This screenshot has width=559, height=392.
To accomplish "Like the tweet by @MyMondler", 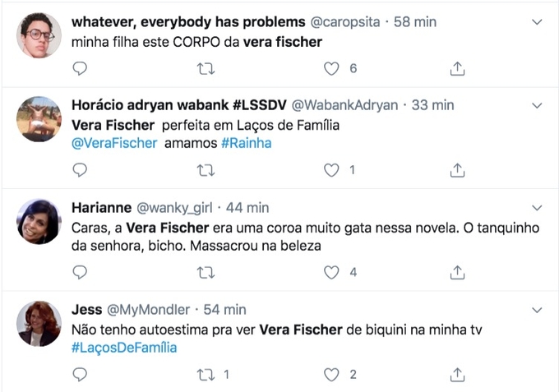I will click(331, 375).
